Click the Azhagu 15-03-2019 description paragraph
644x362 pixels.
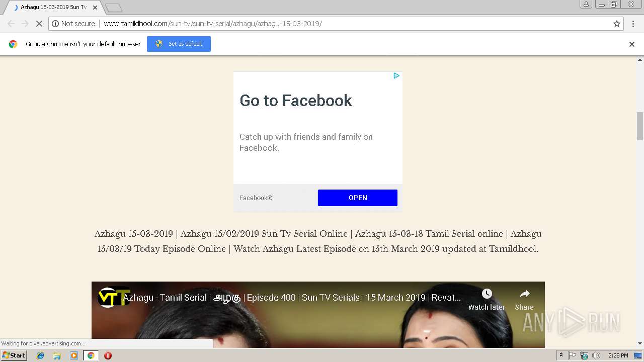[318, 241]
